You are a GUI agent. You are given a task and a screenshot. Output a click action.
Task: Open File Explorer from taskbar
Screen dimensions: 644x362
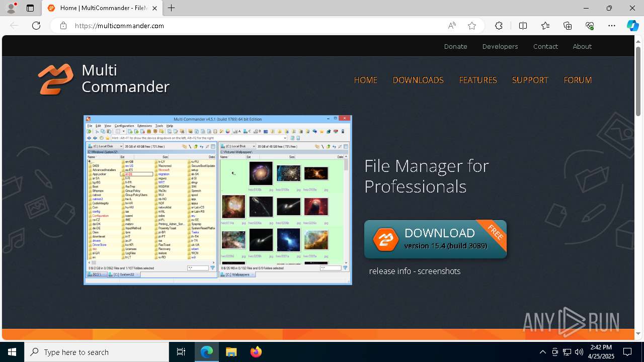click(231, 352)
